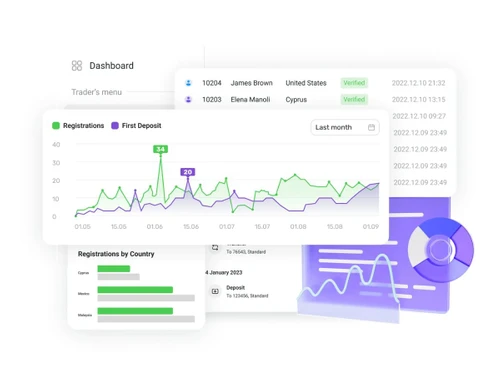This screenshot has width=500, height=375.
Task: Click the 40 y-axis label
Action: 56,145
